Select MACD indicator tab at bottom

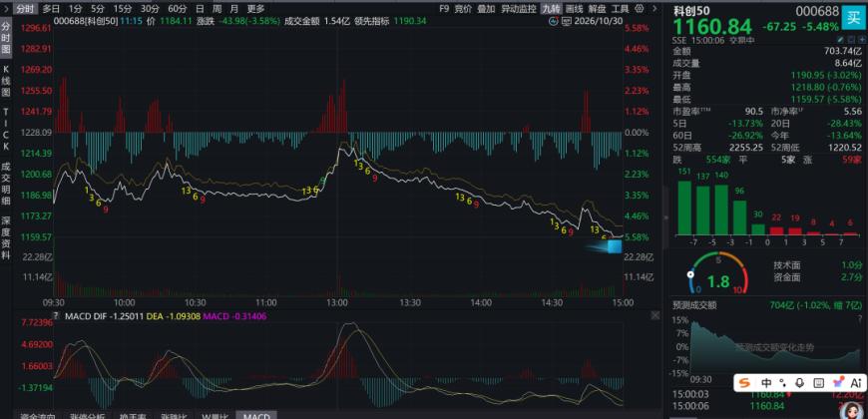255,416
